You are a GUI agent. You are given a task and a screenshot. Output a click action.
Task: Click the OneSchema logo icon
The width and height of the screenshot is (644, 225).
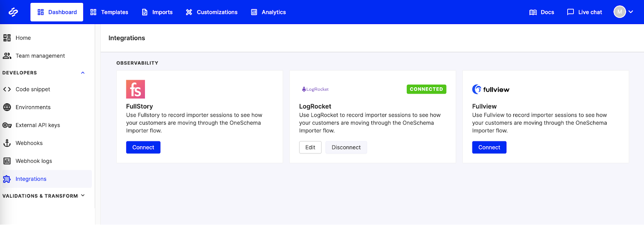tap(13, 12)
